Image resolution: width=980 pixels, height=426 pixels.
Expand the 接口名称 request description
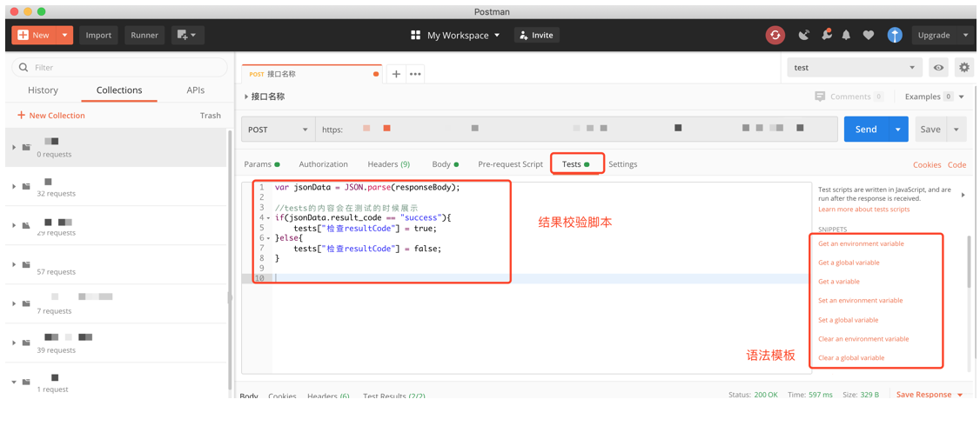[x=245, y=97]
